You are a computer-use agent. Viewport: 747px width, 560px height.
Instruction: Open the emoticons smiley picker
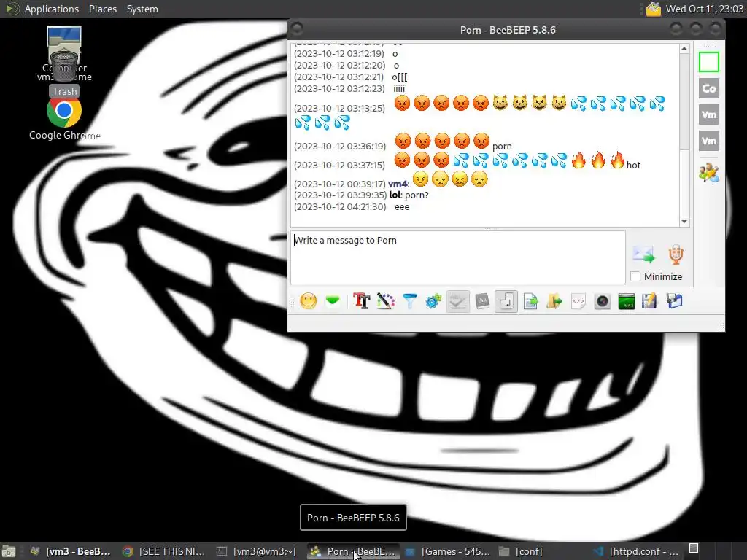click(x=309, y=301)
